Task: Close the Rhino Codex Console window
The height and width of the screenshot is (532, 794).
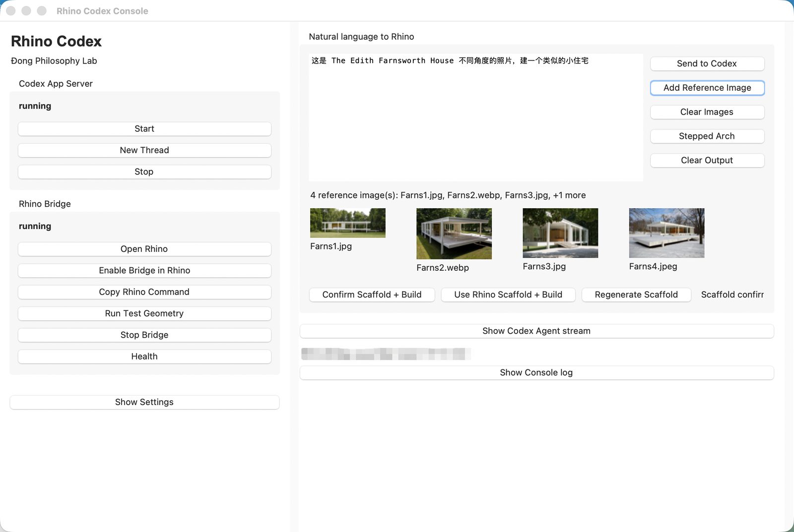Action: pos(10,11)
